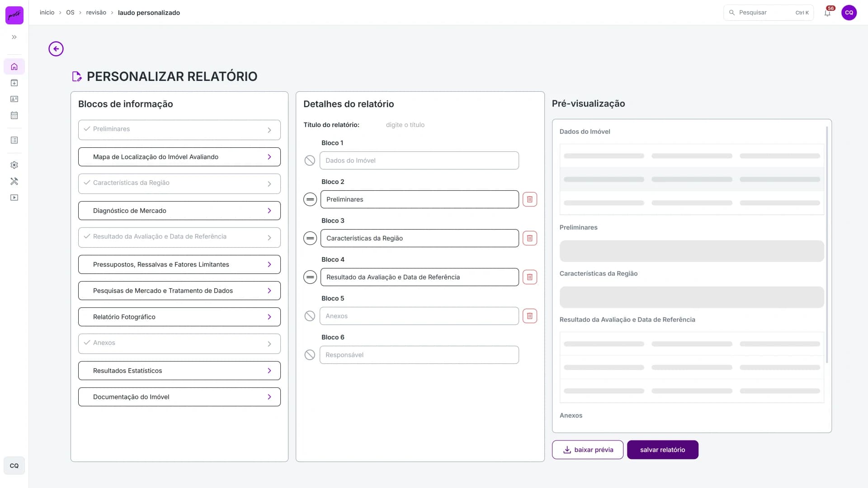Expand Diagnóstico de Mercado block chevron

[x=269, y=211]
